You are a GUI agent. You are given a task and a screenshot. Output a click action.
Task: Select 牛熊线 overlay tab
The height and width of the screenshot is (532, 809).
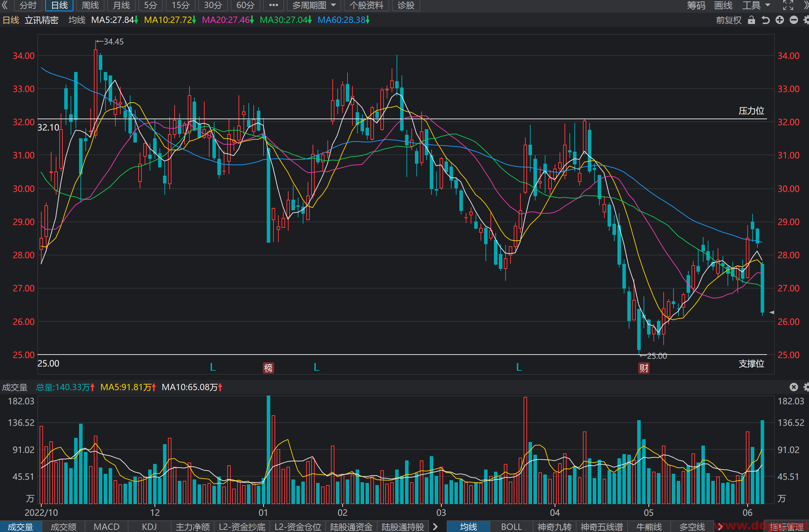click(x=649, y=527)
